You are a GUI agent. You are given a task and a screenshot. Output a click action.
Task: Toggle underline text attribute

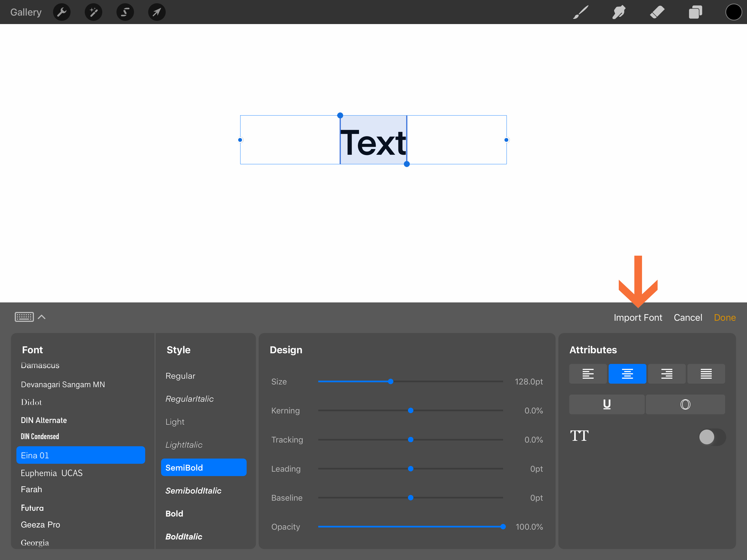point(606,404)
